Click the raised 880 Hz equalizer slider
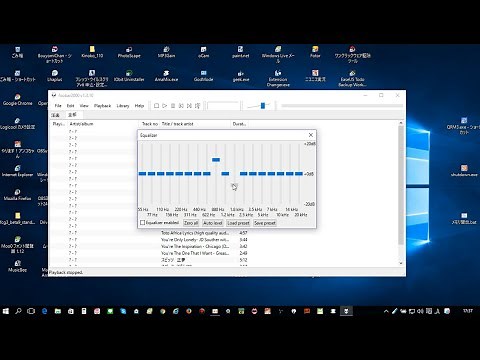Image resolution: width=480 pixels, height=360 pixels. 216,160
